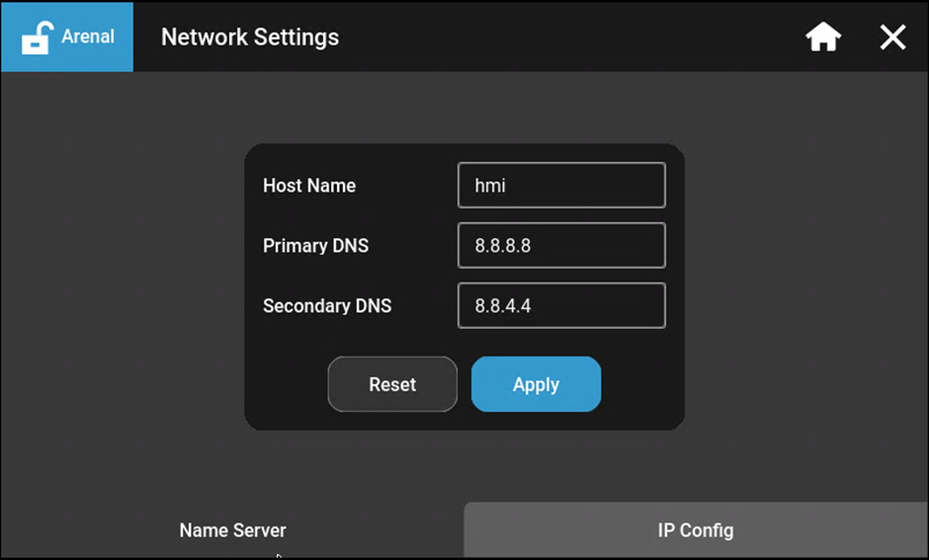Click the unlocked padlock icon
Image resolution: width=929 pixels, height=560 pixels.
36,38
